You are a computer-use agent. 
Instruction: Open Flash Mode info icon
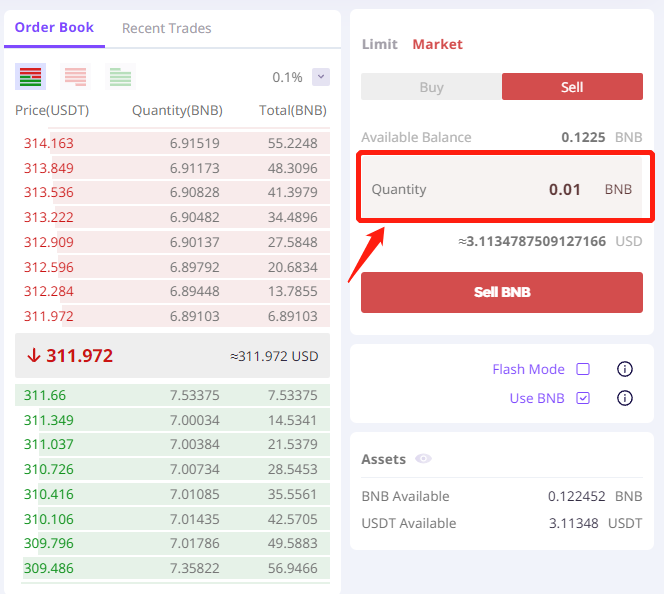pos(625,369)
